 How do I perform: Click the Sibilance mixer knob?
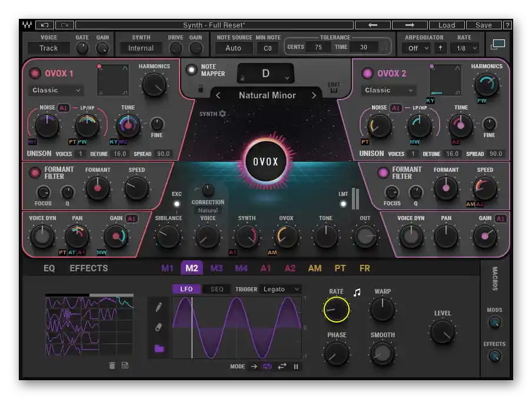168,237
